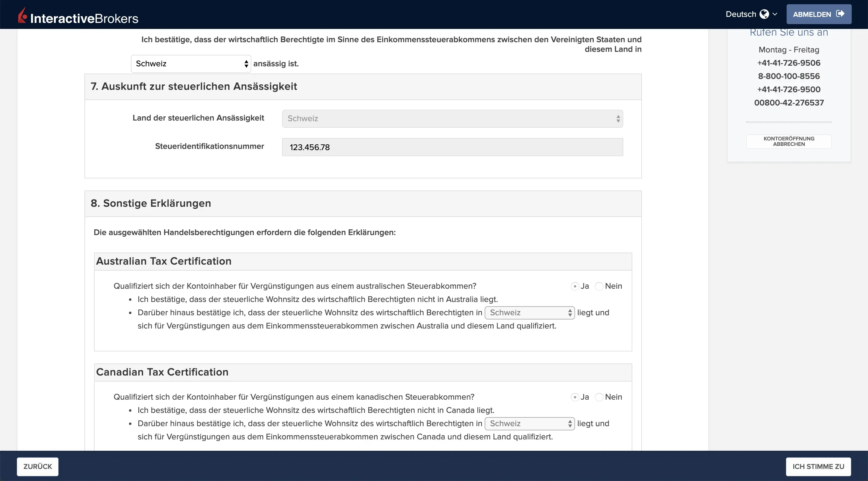
Task: Open the Land der steuerlichen Ansässigkeit dropdown
Action: (x=452, y=118)
